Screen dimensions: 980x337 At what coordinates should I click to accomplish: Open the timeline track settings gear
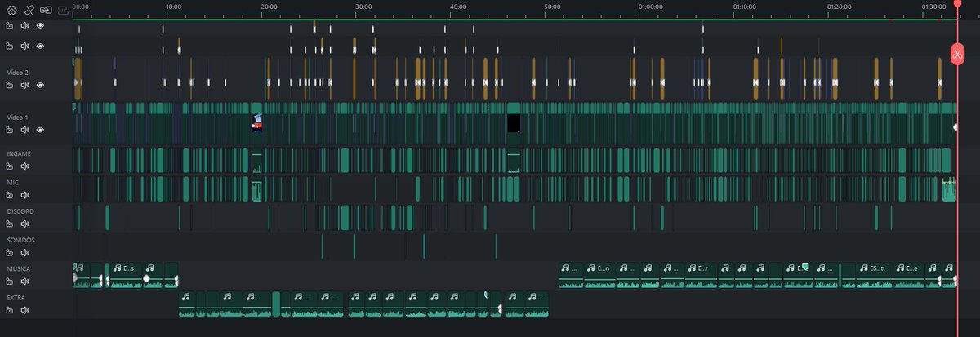12,10
